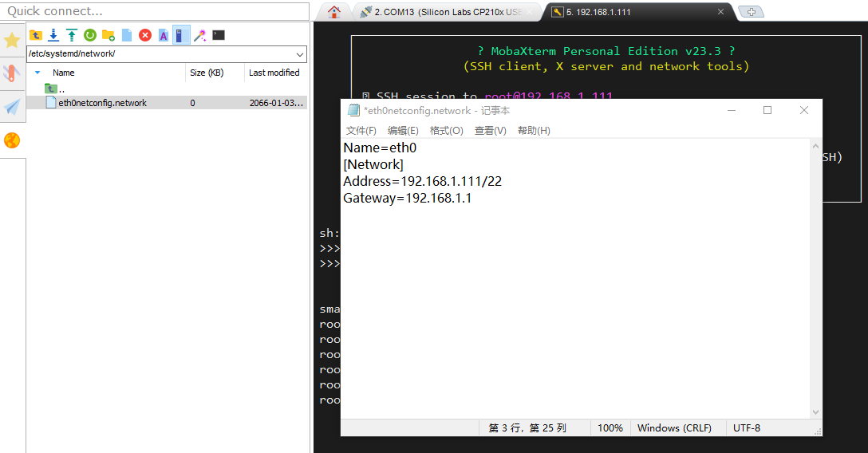This screenshot has height=453, width=868.
Task: Open Notepad 编辑(E) menu
Action: click(403, 131)
